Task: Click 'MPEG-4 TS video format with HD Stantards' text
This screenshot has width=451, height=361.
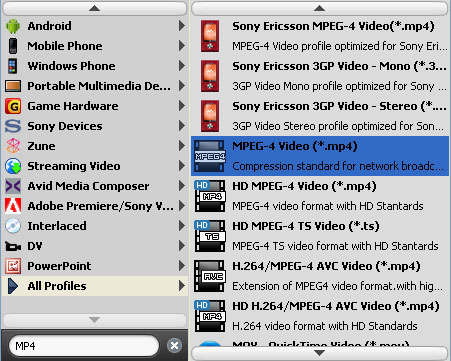Action: (x=335, y=246)
